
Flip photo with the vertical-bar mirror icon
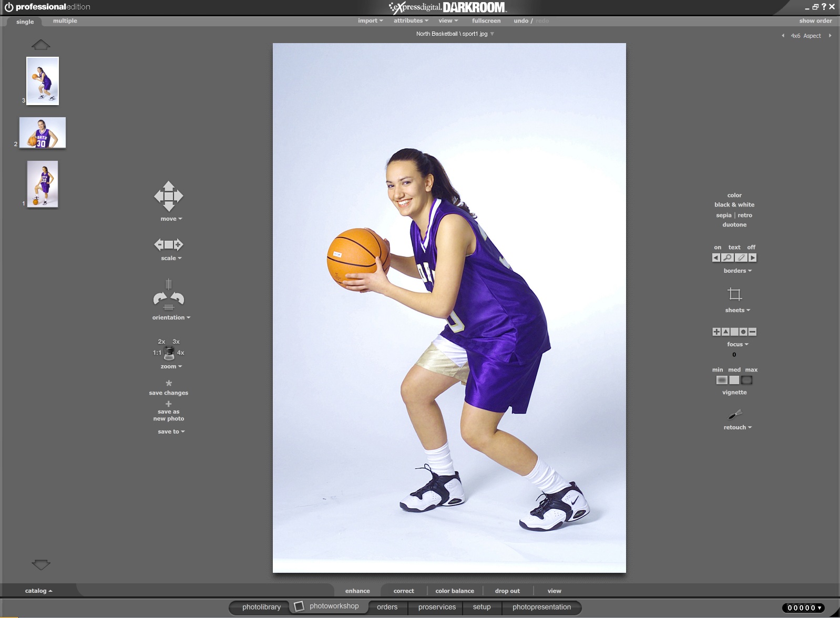click(x=169, y=284)
